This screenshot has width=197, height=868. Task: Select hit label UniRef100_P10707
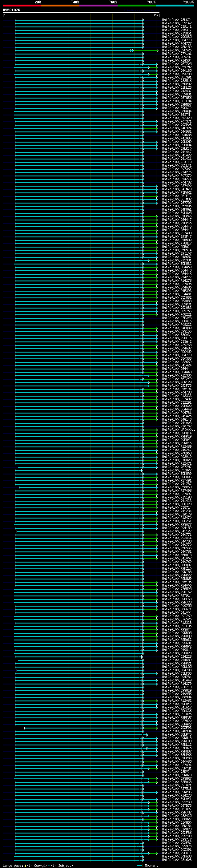point(176,426)
